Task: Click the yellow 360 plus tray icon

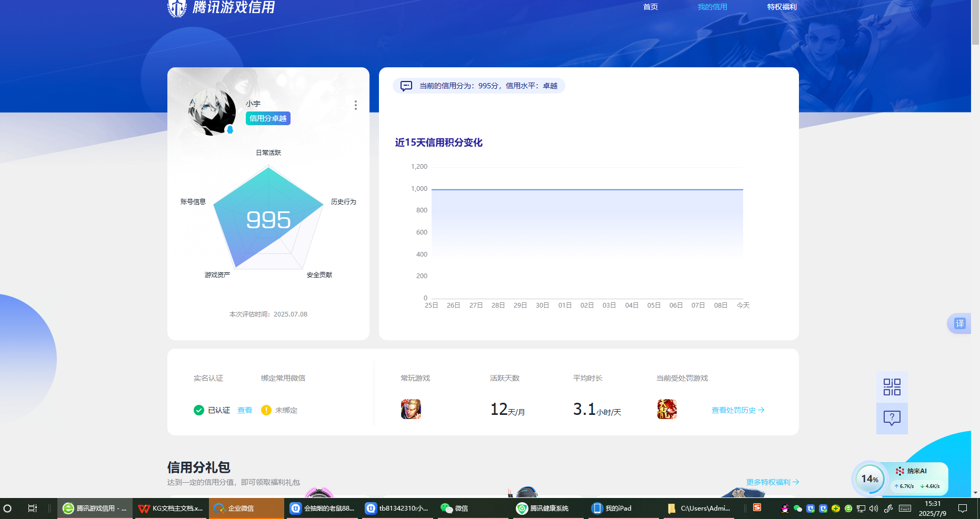Action: 836,508
